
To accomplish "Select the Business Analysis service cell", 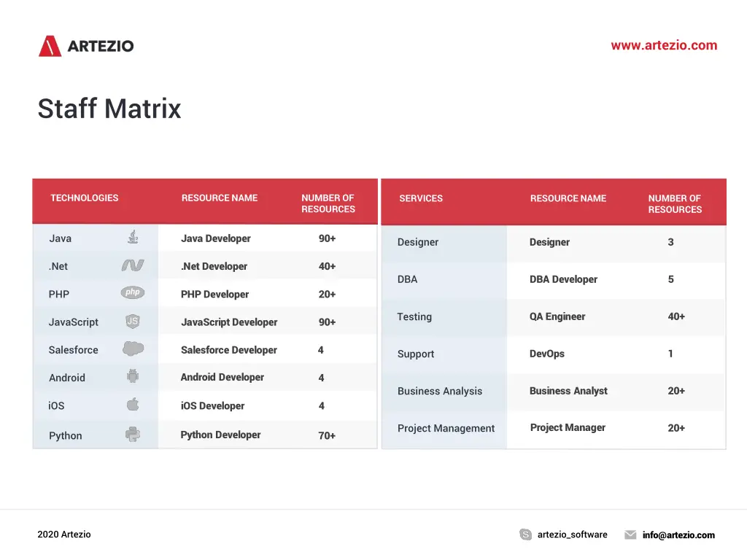I will tap(444, 391).
